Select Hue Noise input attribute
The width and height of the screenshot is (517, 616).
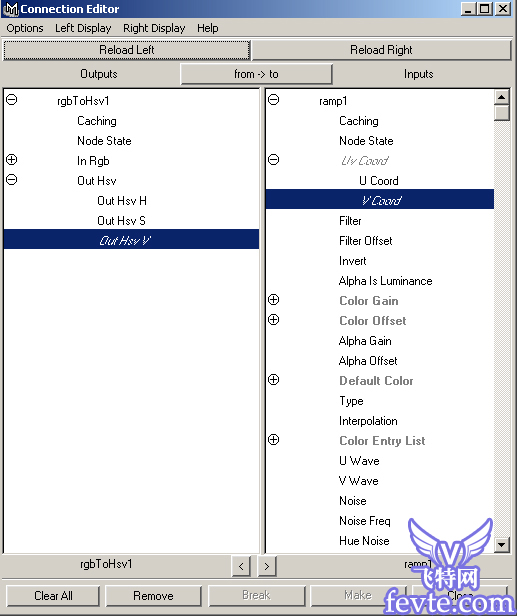point(364,541)
